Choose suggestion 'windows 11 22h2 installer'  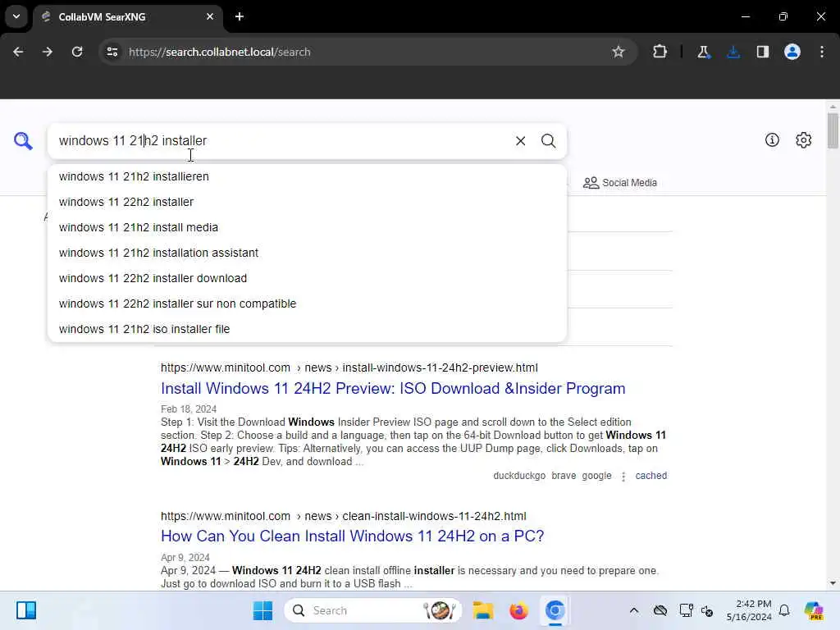point(307,202)
